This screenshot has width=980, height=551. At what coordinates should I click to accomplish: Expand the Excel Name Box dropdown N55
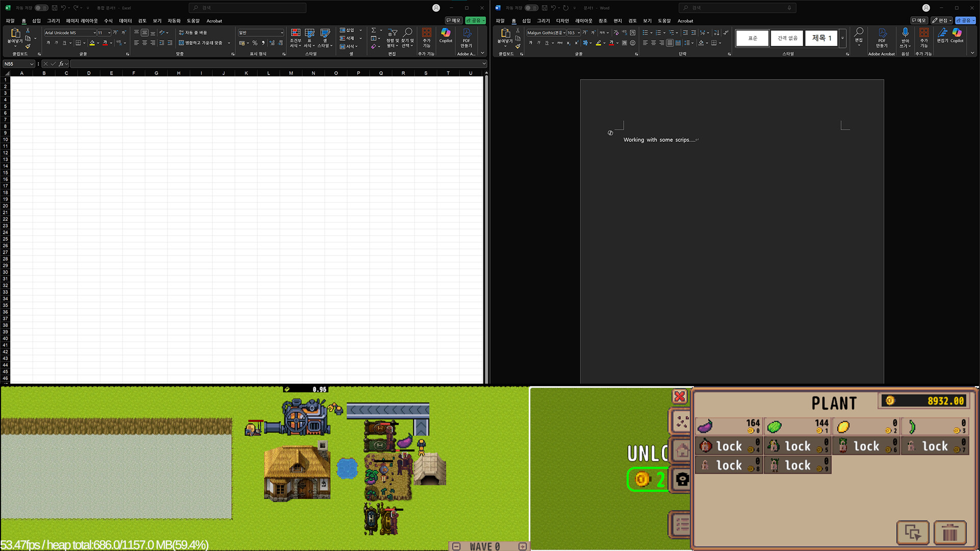point(32,64)
